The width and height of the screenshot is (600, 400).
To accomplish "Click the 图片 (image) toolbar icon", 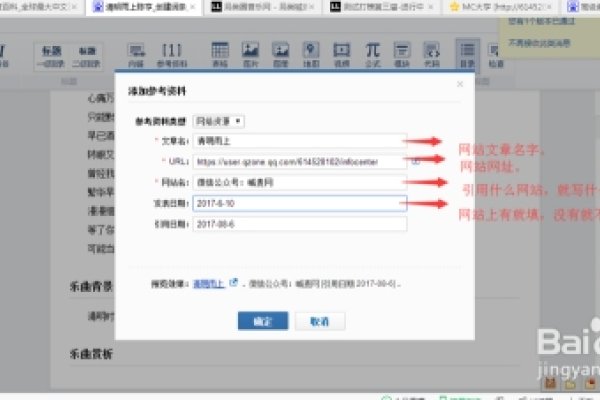I will [x=250, y=53].
